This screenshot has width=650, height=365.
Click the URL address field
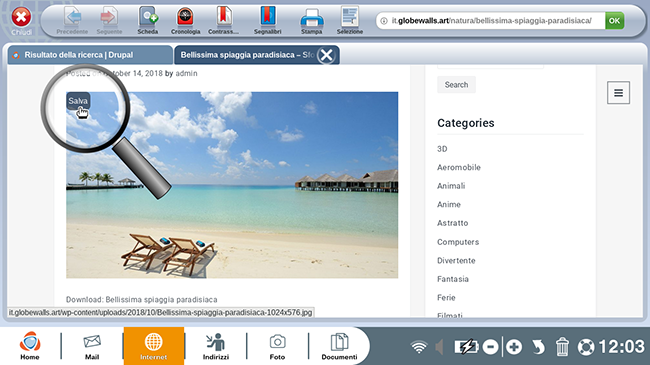[491, 21]
